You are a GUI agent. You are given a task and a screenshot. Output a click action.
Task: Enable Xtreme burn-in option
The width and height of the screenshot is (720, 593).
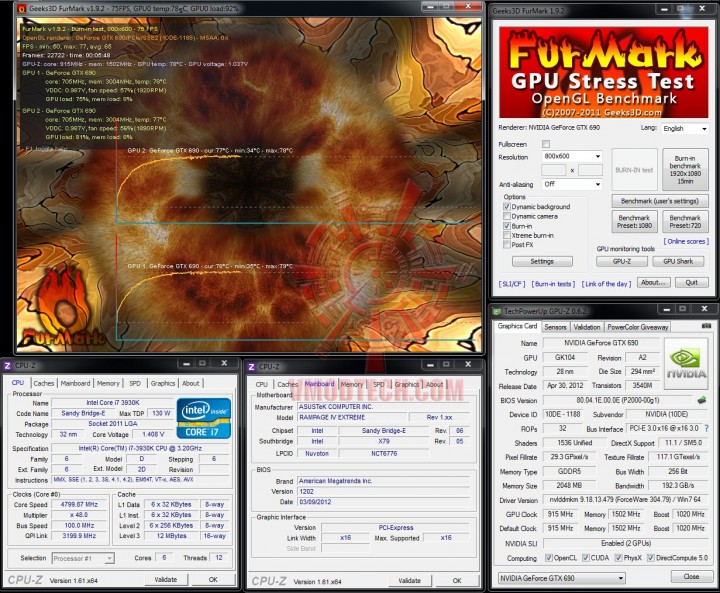point(507,235)
